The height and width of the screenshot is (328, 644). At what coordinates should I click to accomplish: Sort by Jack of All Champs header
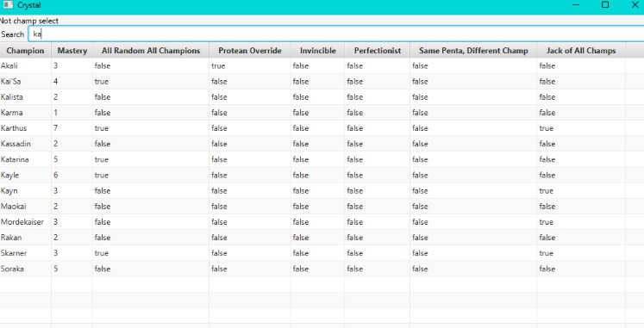tap(581, 51)
